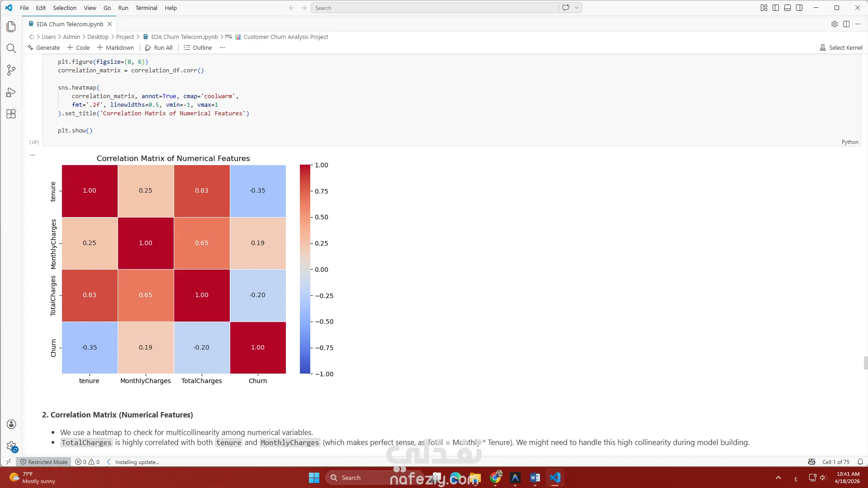Image resolution: width=868 pixels, height=488 pixels.
Task: Click Run All in notebook toolbar
Action: tap(159, 47)
